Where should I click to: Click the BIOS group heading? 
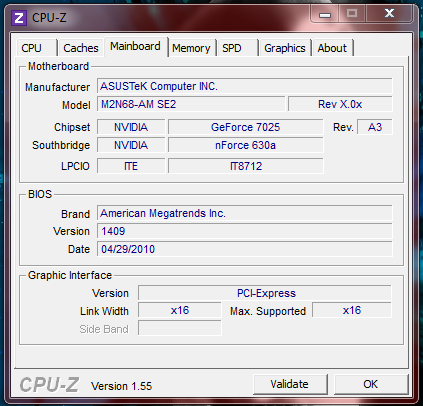(x=40, y=194)
